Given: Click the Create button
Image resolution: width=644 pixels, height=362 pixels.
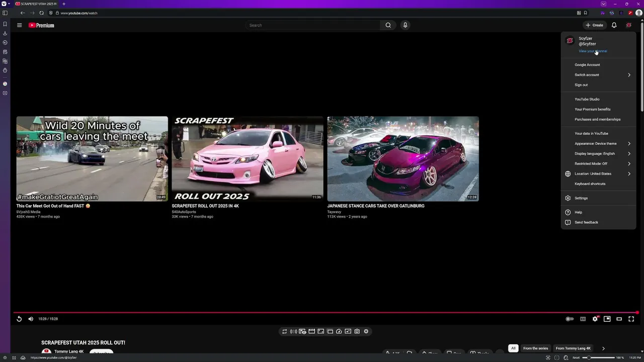Looking at the screenshot, I should tap(594, 25).
